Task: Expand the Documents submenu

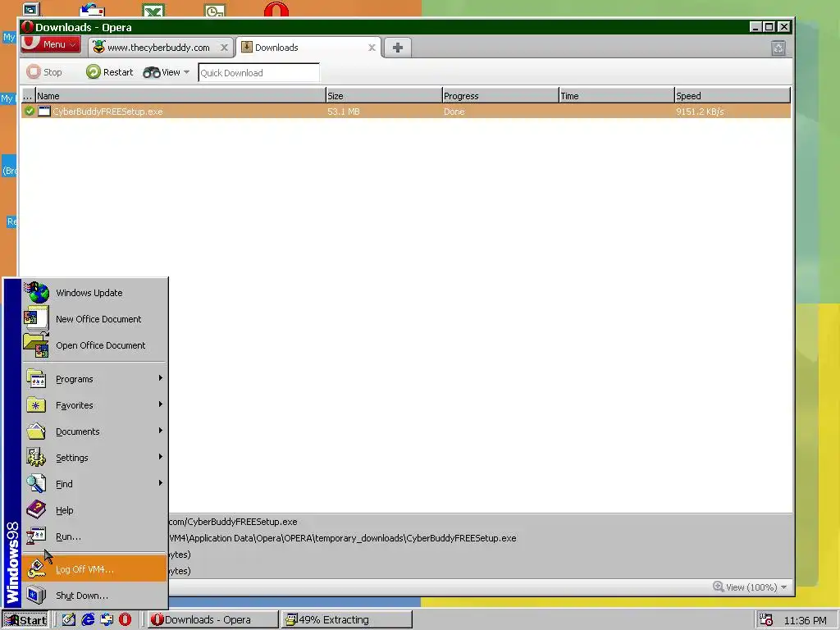Action: [94, 431]
